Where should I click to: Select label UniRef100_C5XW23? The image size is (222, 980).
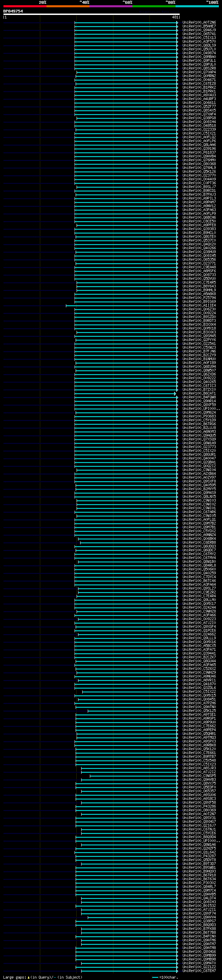(x=199, y=347)
